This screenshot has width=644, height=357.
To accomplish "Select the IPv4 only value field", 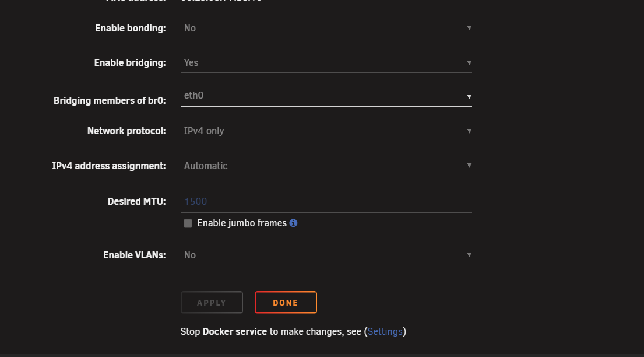I will (x=326, y=131).
